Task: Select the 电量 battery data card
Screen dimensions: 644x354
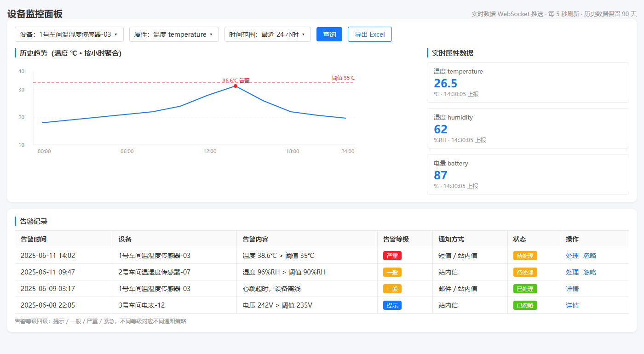Action: click(528, 174)
